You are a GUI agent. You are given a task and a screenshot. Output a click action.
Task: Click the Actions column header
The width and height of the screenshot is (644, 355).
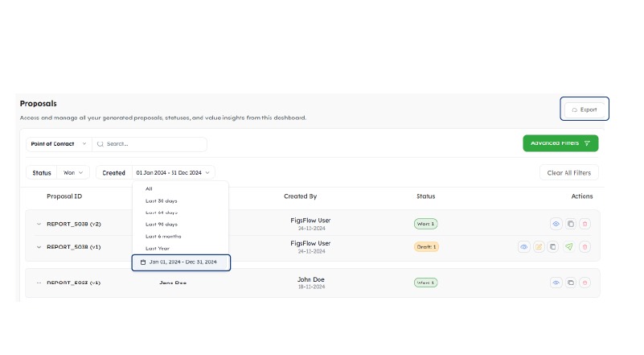(x=582, y=196)
